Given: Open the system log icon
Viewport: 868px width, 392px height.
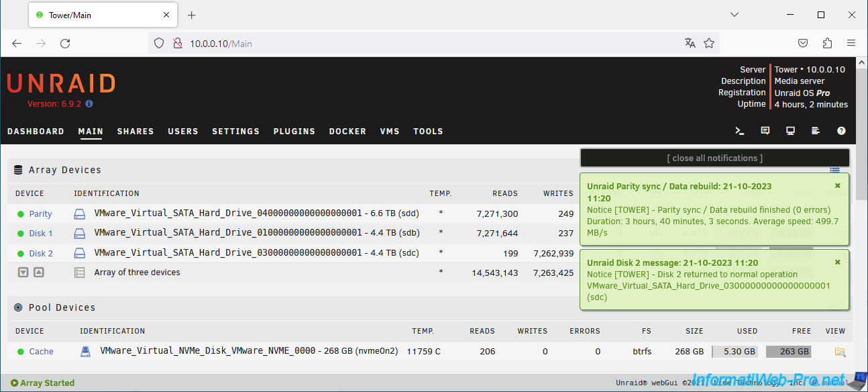Looking at the screenshot, I should coord(816,131).
